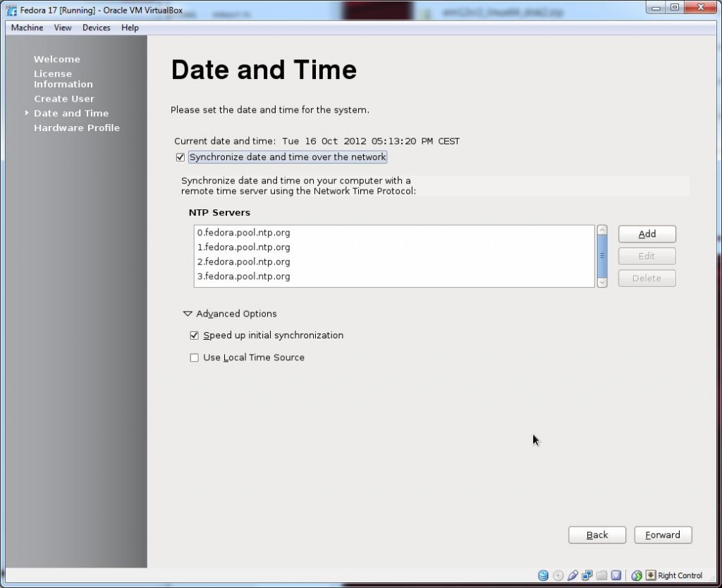Open the View menu
This screenshot has width=722, height=588.
[63, 27]
